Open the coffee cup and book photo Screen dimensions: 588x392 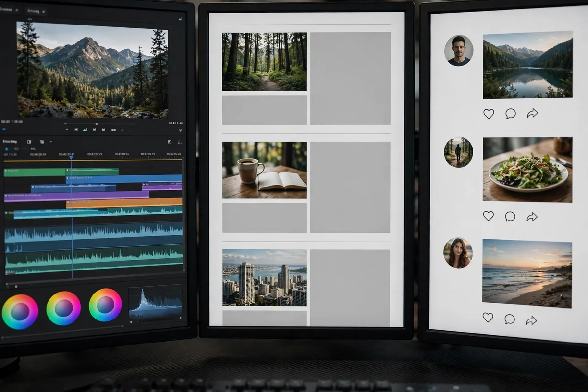coord(265,170)
